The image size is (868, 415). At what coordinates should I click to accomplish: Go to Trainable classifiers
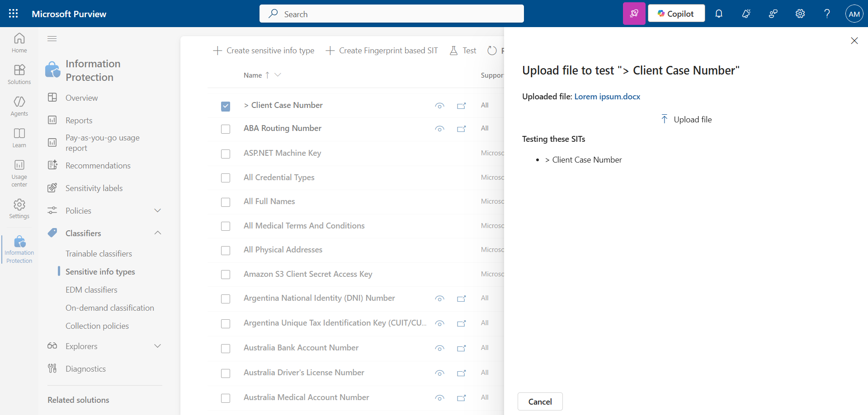(99, 254)
